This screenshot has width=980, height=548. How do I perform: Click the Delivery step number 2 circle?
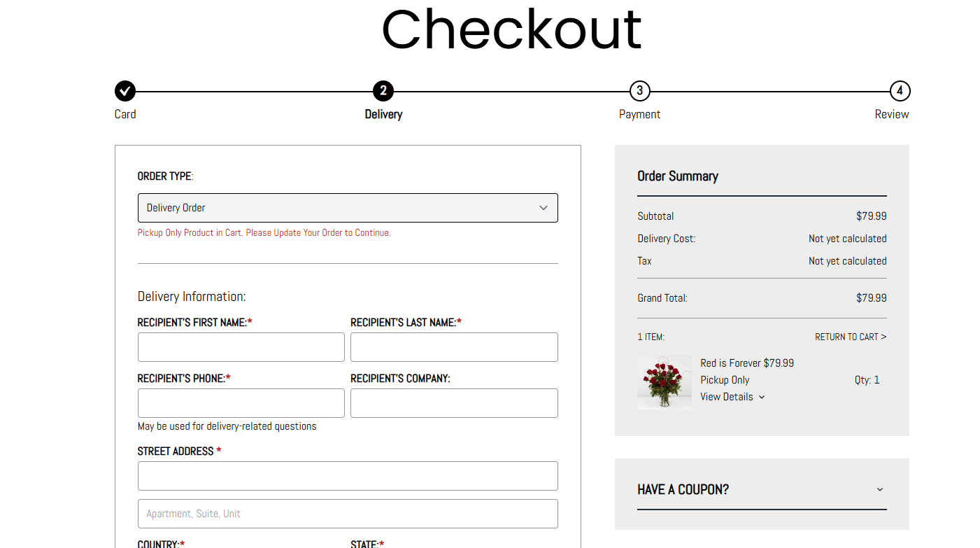point(383,91)
